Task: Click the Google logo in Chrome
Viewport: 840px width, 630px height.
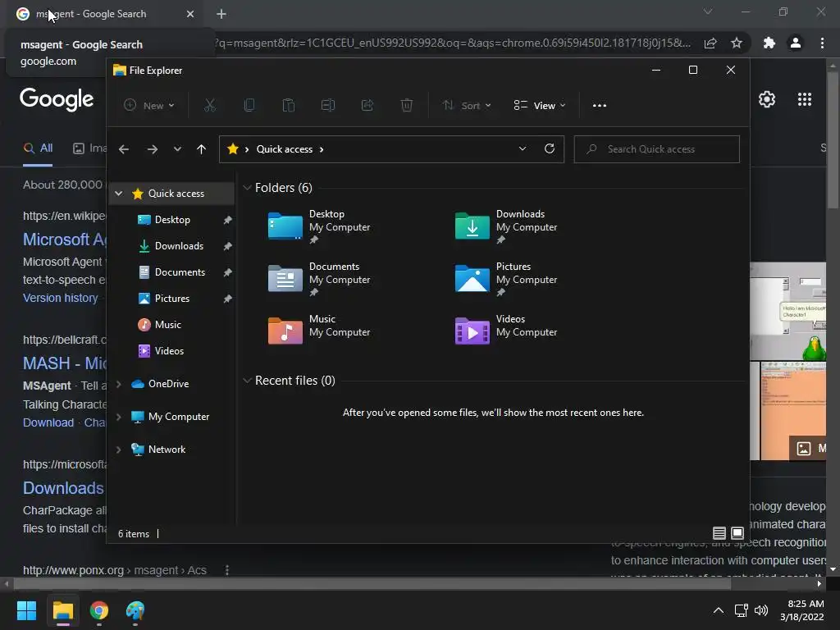Action: (x=57, y=99)
